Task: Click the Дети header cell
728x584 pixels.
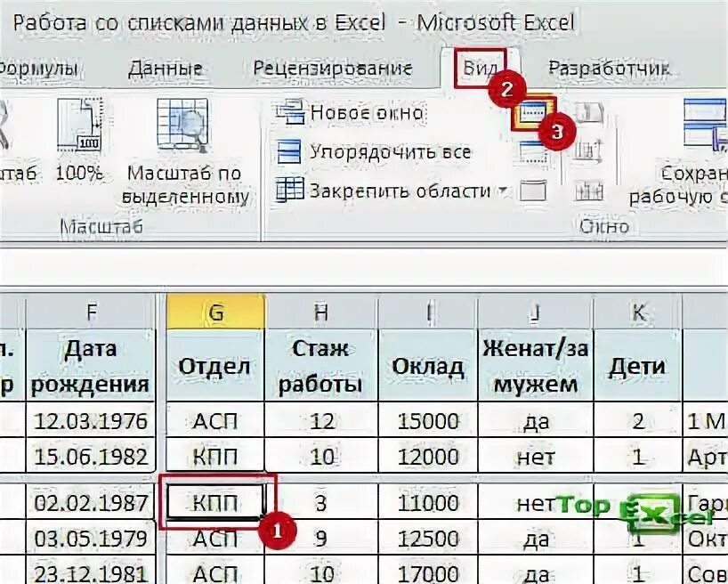Action: 638,366
